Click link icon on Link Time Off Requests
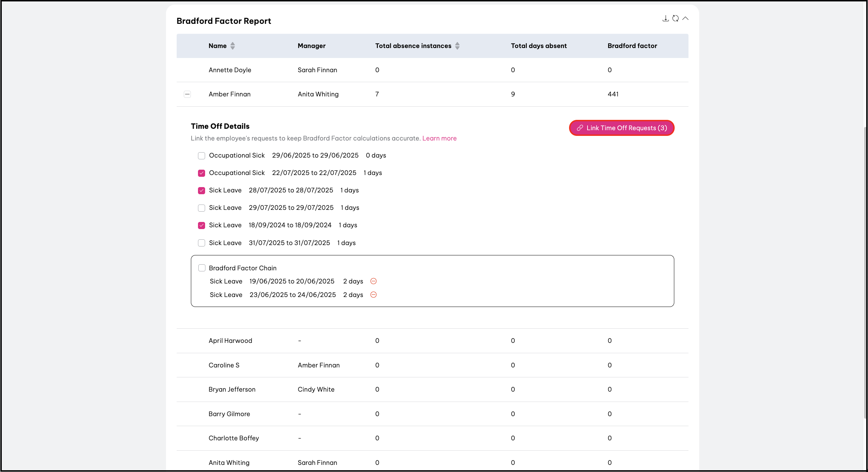 (580, 128)
